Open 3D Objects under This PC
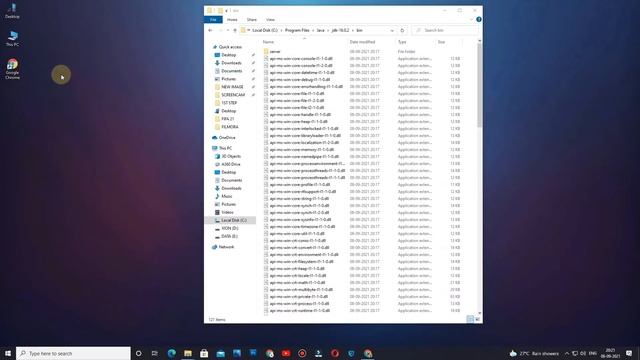Viewport: 640px width, 360px height. [x=231, y=156]
